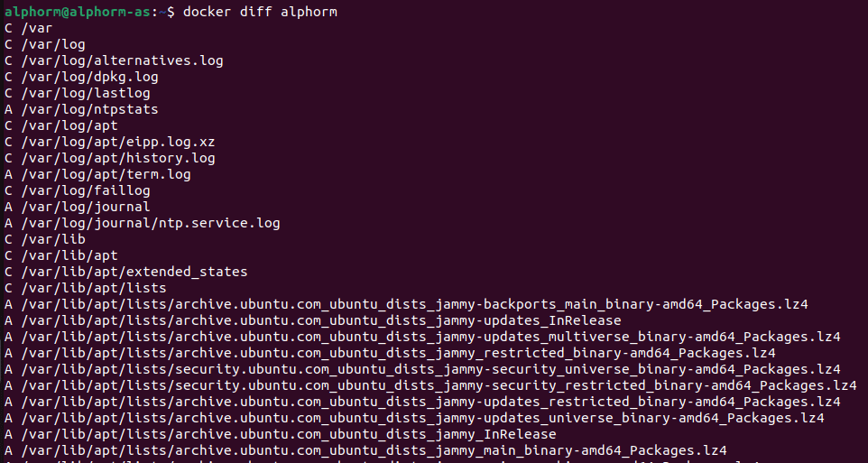Select the /var/lib/apt/extended_states line
868x463 pixels.
(x=125, y=272)
